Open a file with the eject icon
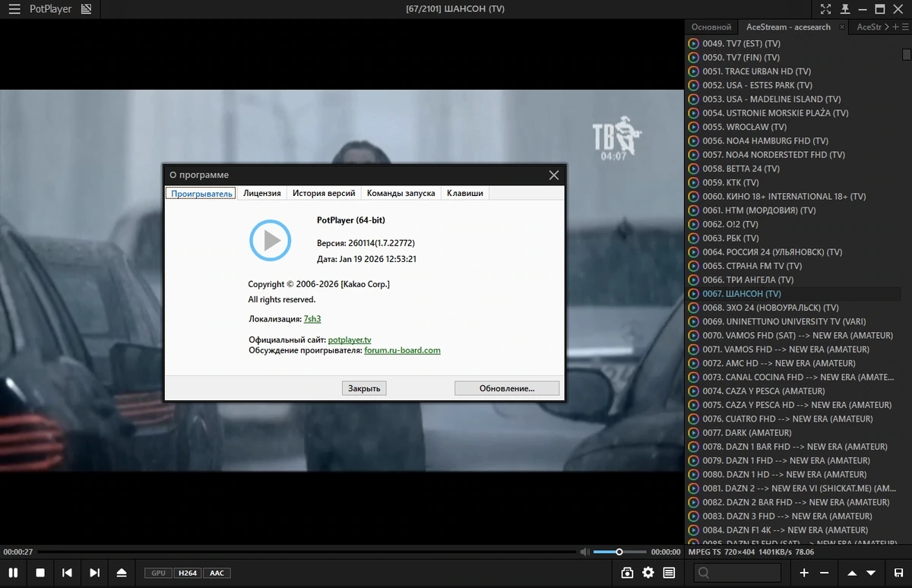 click(122, 573)
